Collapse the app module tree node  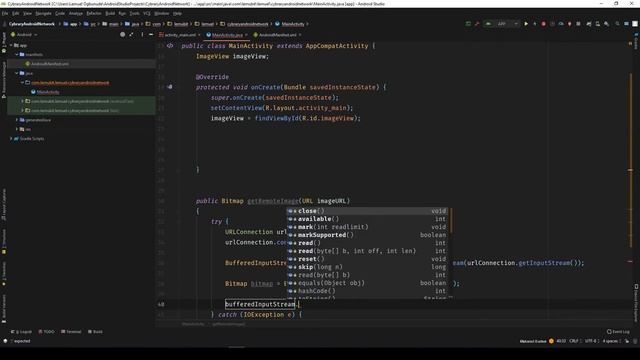coord(11,45)
